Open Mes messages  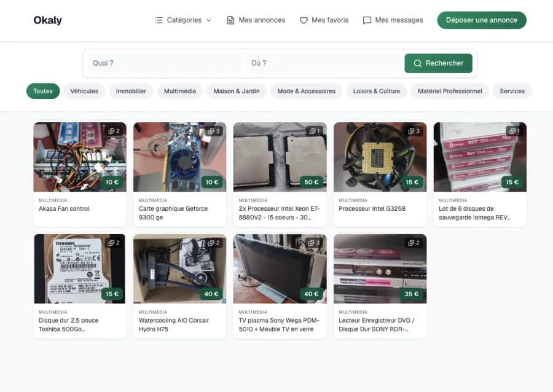point(393,20)
